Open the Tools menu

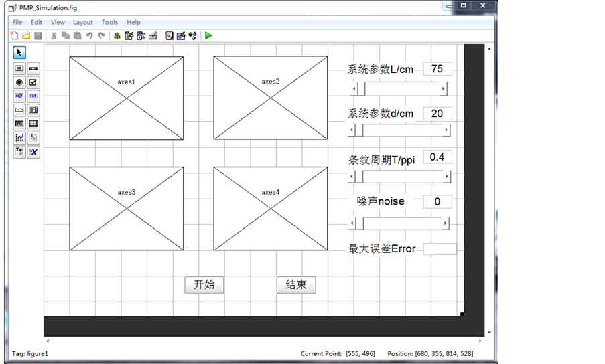[x=110, y=22]
